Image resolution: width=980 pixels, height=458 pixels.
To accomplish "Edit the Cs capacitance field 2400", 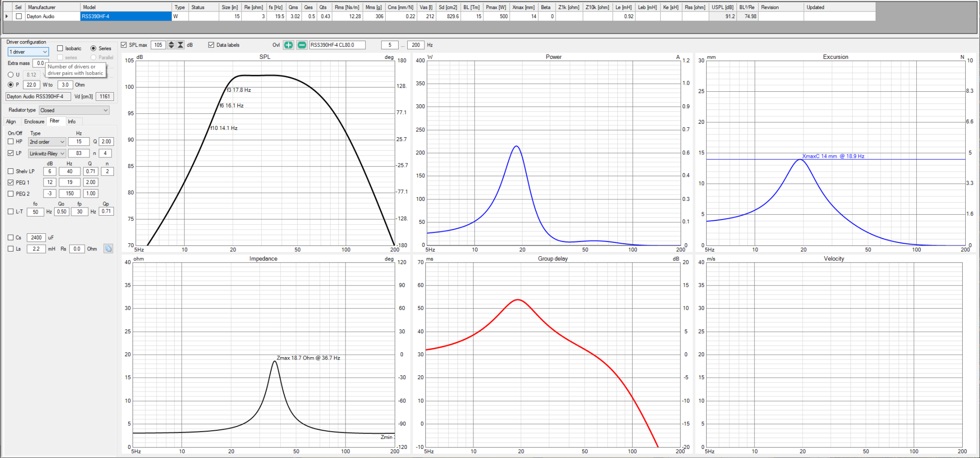I will (36, 238).
